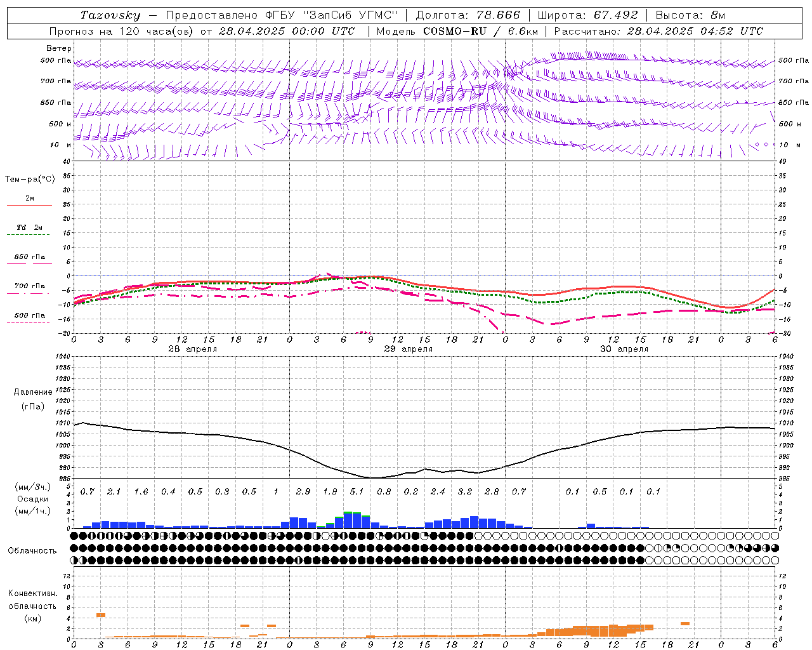
Task: Click the 3-hour precipitation value "1.9"
Action: (330, 491)
